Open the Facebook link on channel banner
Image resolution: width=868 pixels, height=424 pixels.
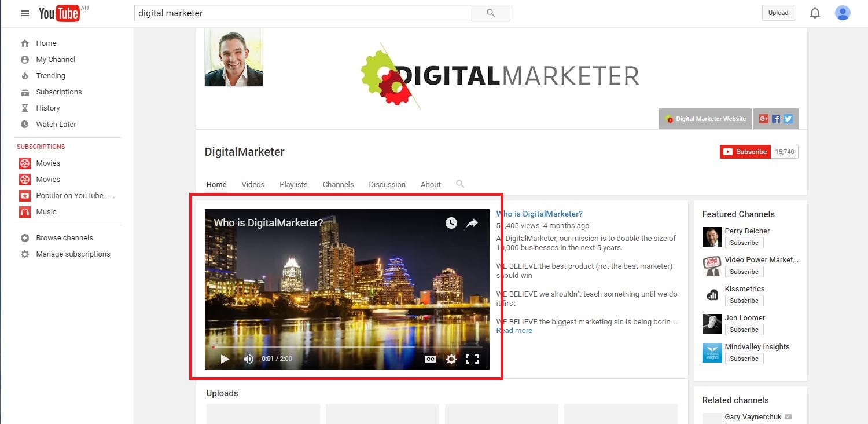776,119
